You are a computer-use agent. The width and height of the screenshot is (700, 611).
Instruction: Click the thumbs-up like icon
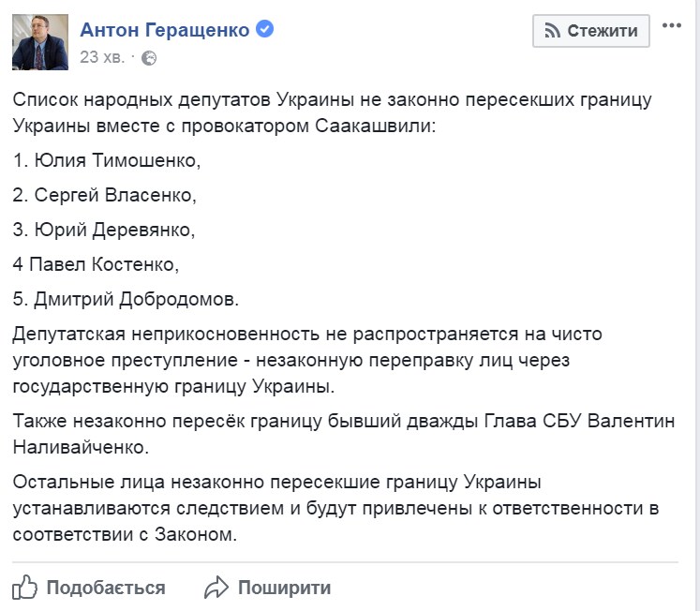tap(24, 587)
